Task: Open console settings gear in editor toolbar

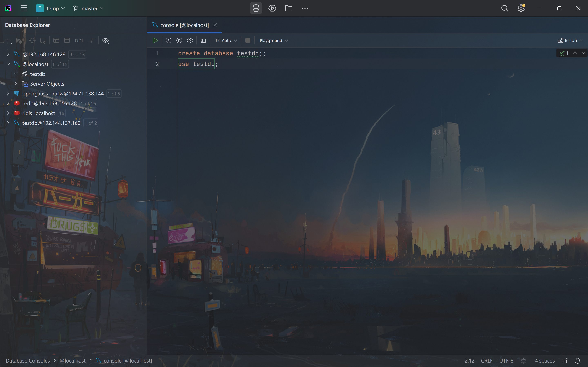Action: [190, 41]
